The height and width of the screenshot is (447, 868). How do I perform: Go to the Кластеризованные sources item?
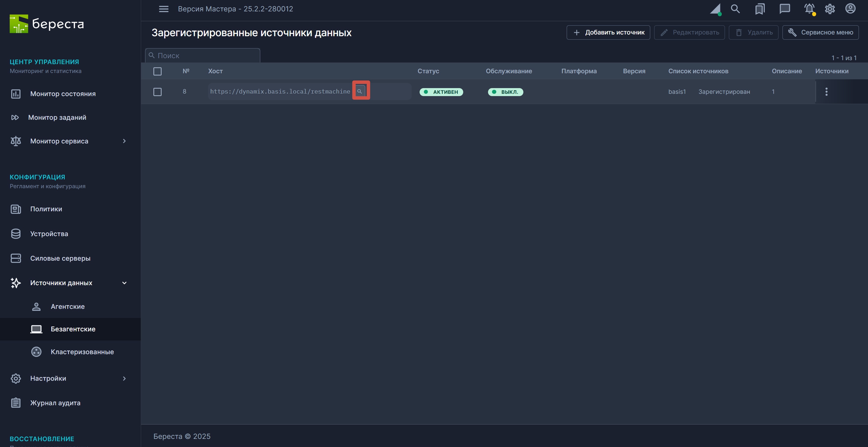(x=82, y=352)
